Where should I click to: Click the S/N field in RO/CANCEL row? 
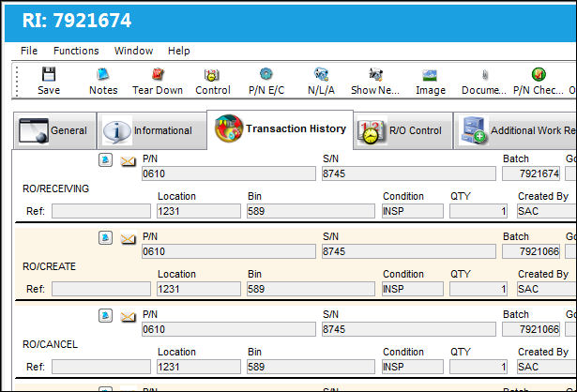(x=408, y=329)
